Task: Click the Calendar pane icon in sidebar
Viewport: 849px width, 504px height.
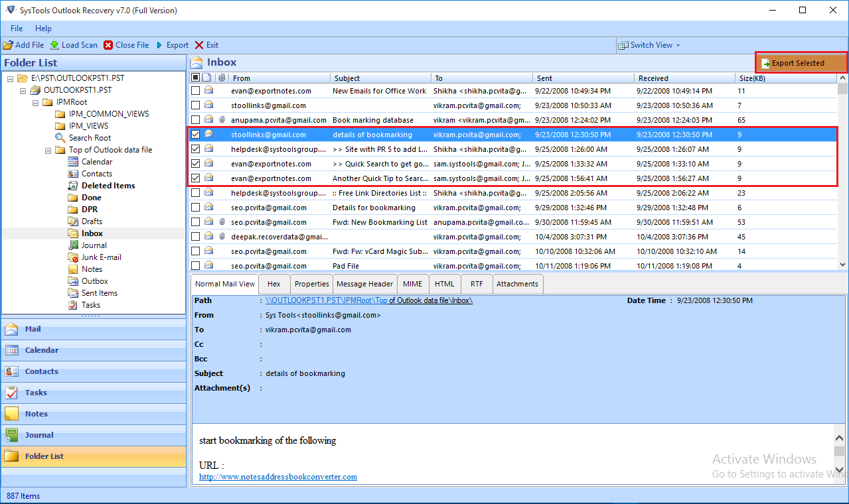Action: 12,350
